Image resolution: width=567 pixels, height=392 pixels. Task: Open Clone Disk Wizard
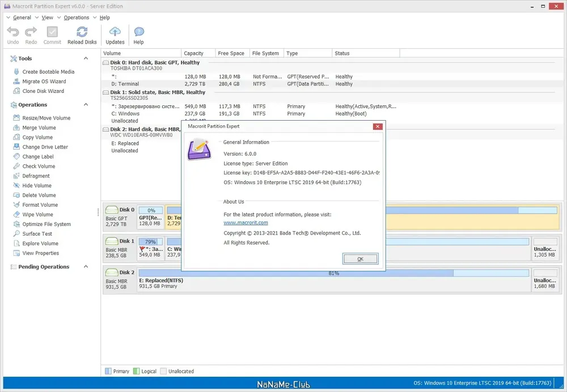(43, 91)
